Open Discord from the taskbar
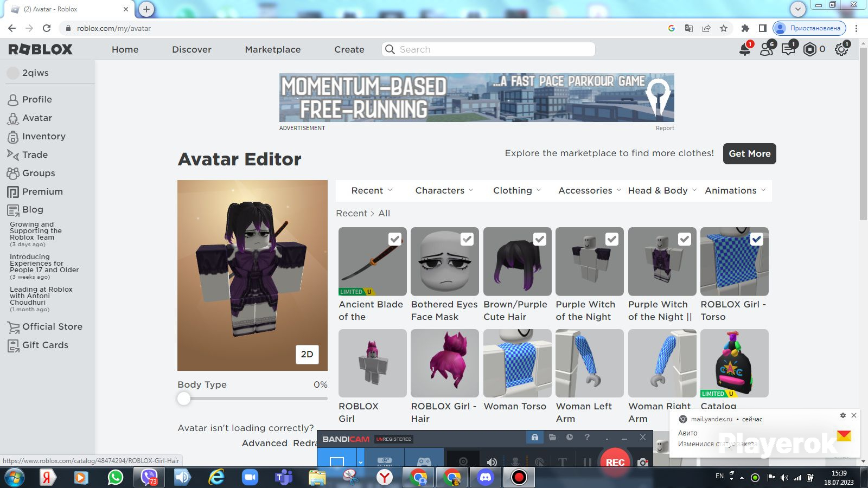Screen dimensions: 868x488 pyautogui.click(x=486, y=477)
